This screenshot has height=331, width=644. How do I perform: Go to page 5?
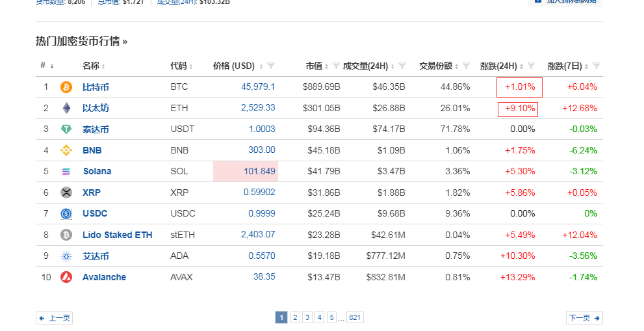331,317
